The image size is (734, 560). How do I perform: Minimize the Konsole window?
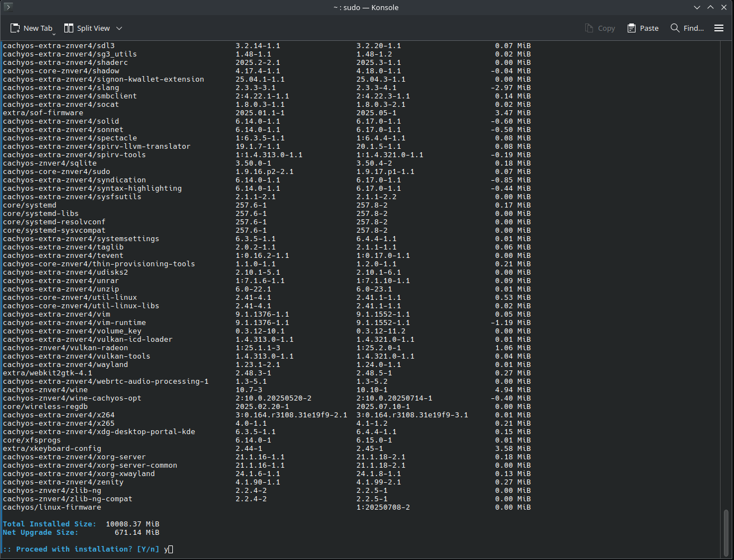(x=697, y=7)
